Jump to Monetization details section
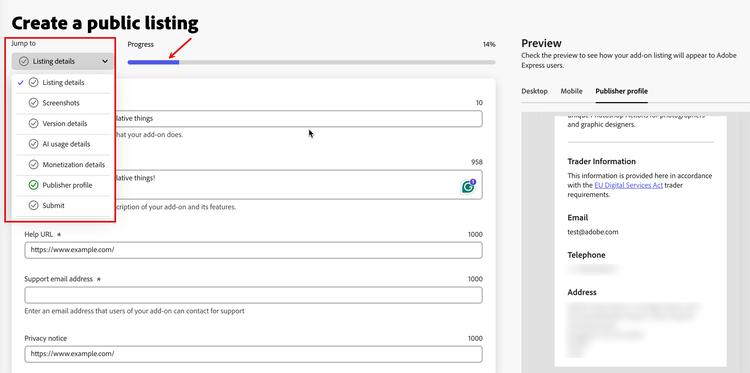 (63, 165)
